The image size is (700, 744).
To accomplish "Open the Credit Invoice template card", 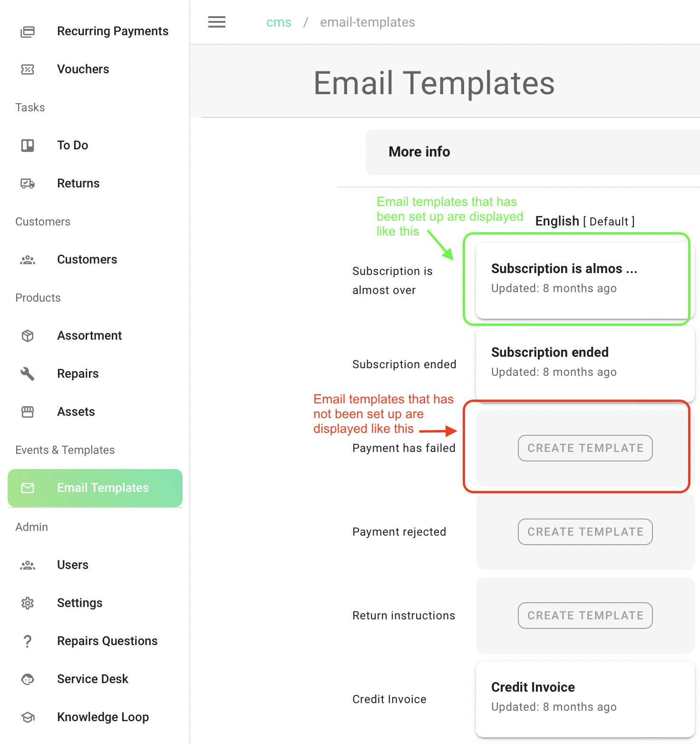I will (x=585, y=699).
